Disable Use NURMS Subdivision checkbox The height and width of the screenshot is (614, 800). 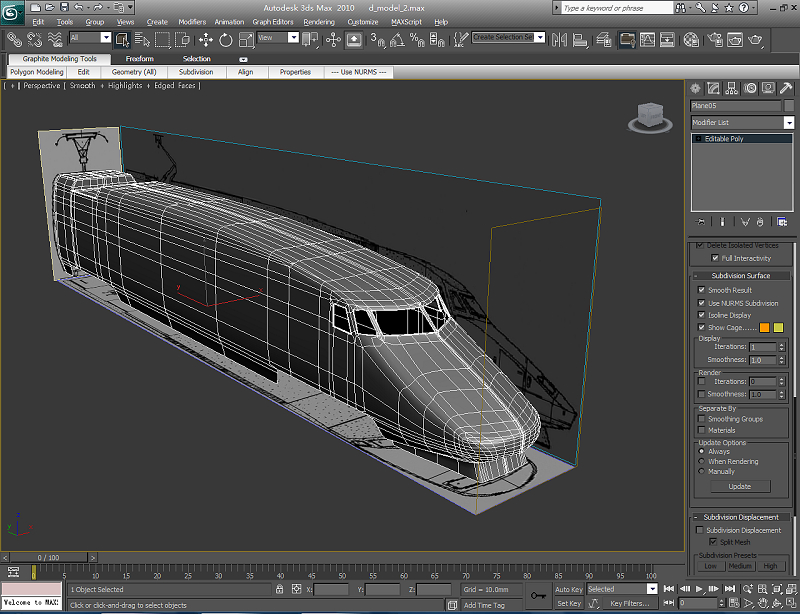click(702, 303)
